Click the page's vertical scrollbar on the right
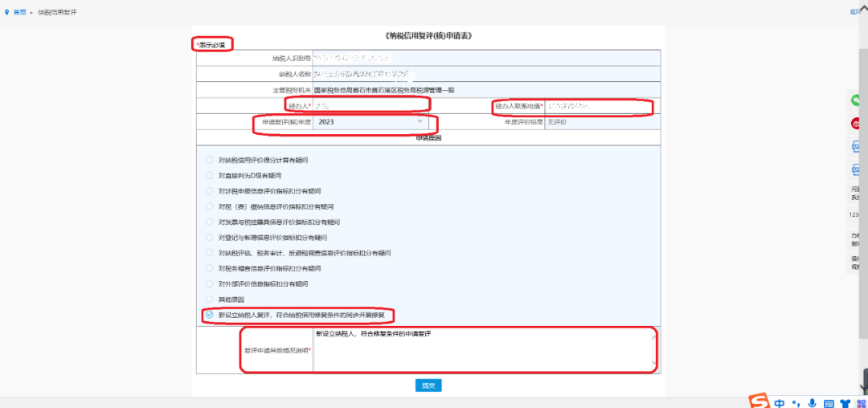868x408 pixels. point(863,201)
